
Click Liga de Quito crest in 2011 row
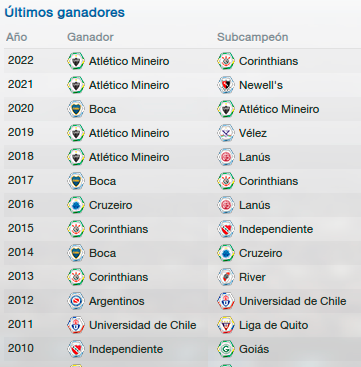pos(226,325)
